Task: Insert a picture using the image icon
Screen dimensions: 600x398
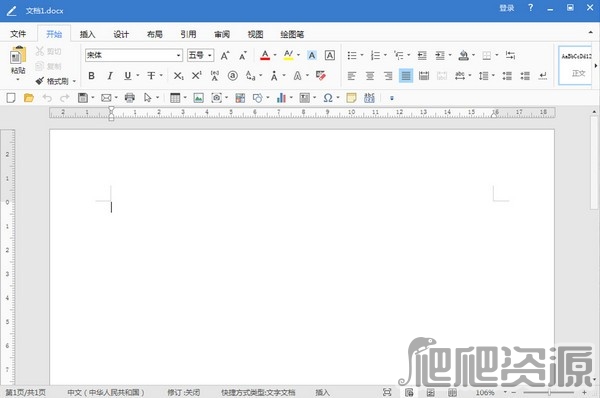Action: 198,98
